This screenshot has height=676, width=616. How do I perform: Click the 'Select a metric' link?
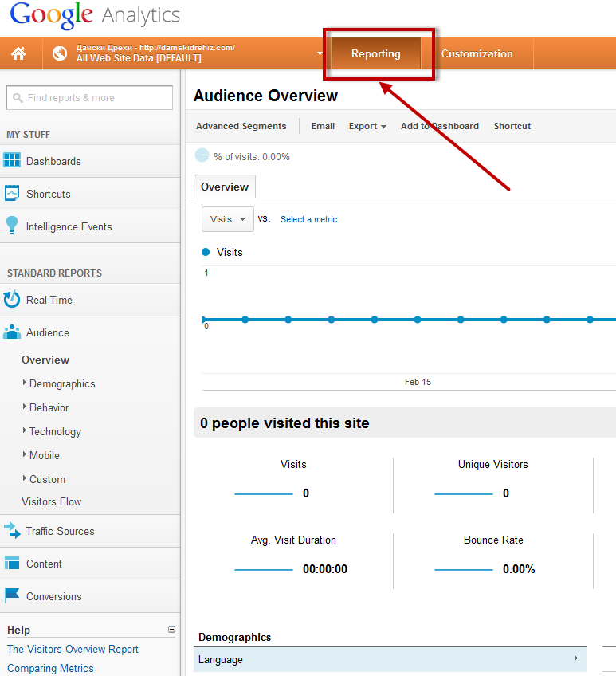coord(308,219)
